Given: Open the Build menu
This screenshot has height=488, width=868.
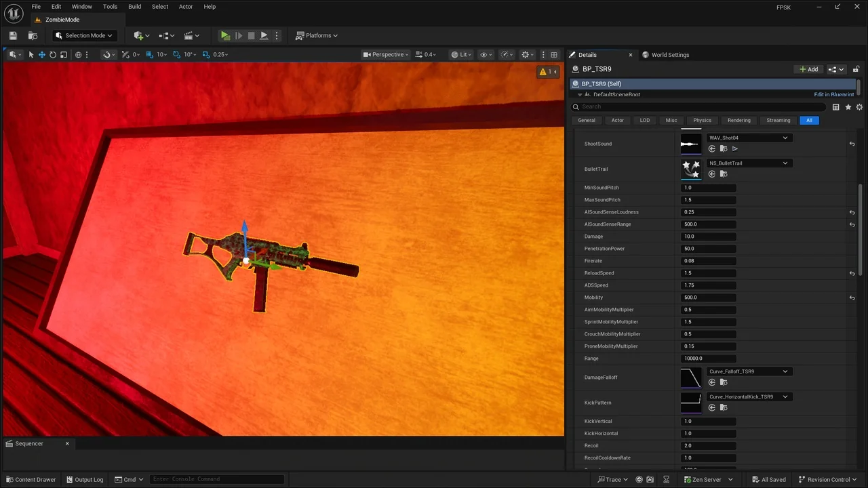Looking at the screenshot, I should pos(134,7).
